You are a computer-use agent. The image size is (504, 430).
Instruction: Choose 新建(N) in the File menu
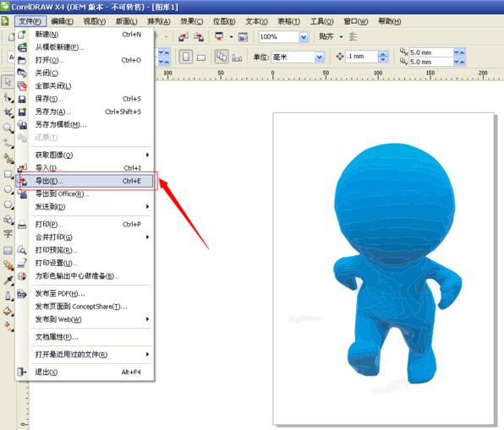click(85, 35)
